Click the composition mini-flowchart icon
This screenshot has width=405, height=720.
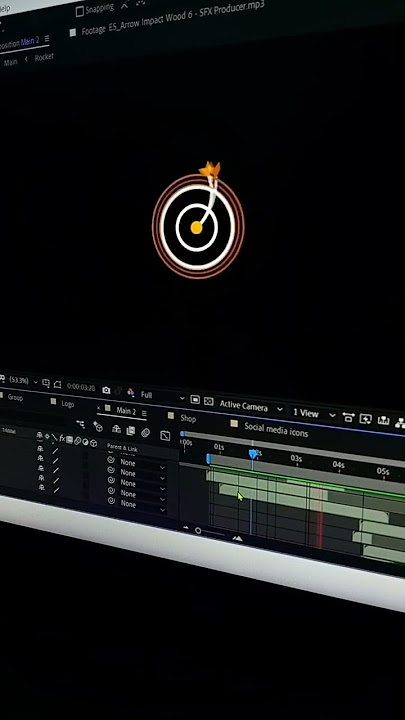tap(80, 424)
